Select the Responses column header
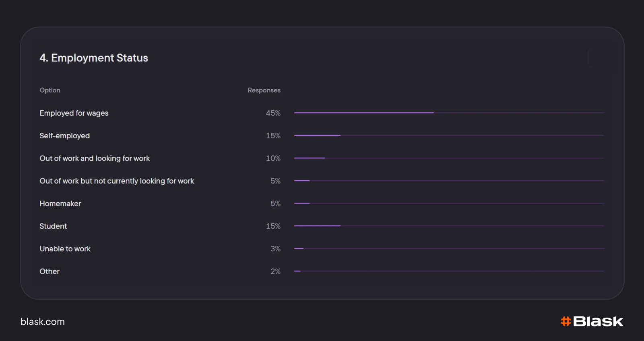This screenshot has height=341, width=644. pos(264,90)
